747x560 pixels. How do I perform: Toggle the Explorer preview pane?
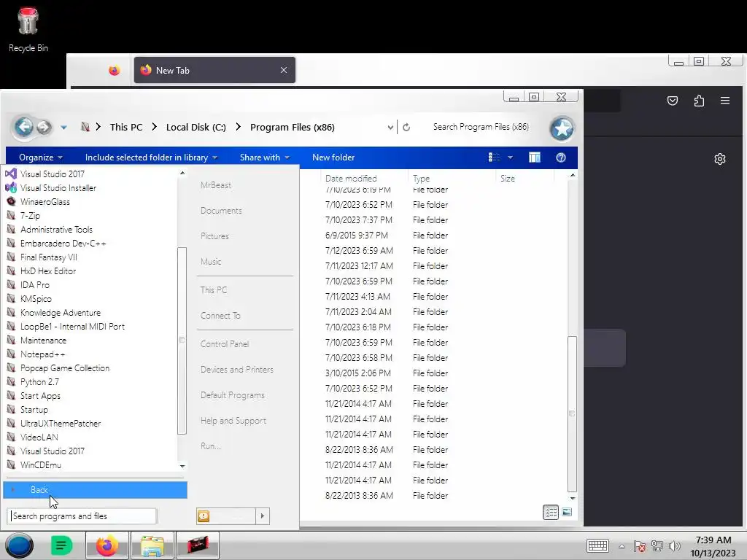pos(535,157)
